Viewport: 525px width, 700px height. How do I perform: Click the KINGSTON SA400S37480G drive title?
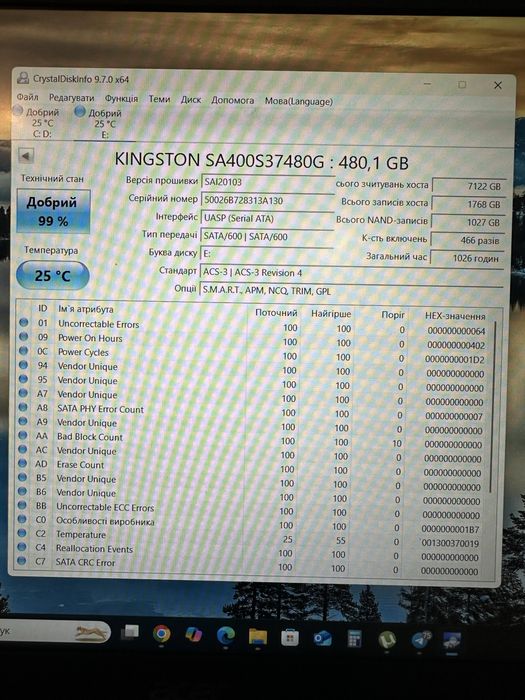pyautogui.click(x=262, y=161)
